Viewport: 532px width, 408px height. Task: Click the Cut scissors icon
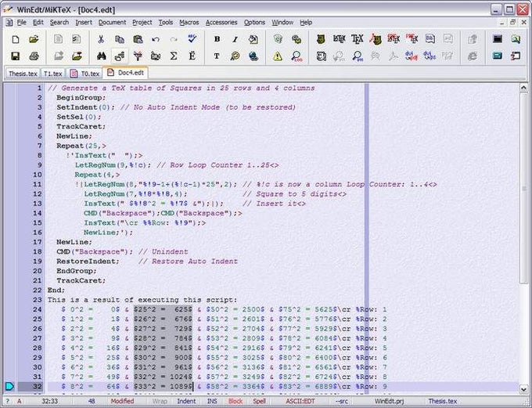(101, 38)
